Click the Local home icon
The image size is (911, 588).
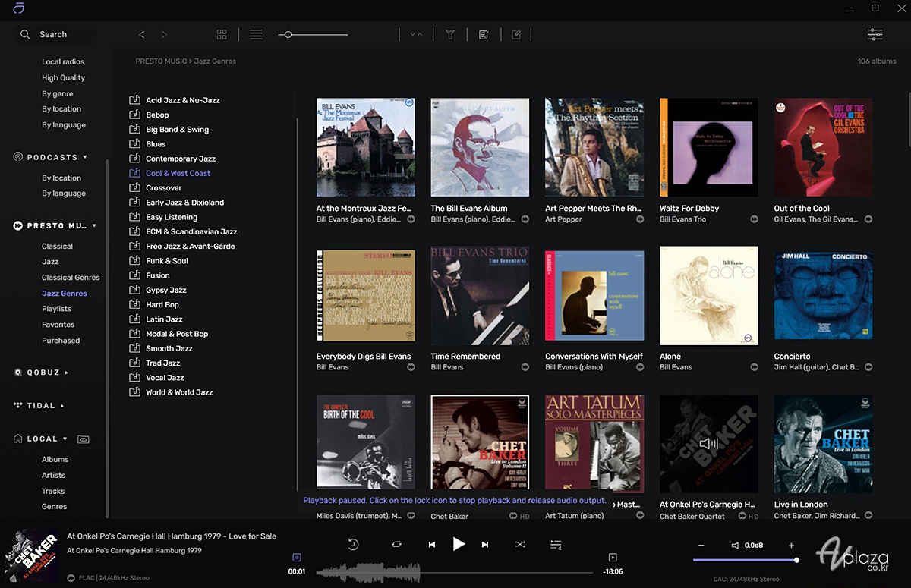click(x=18, y=439)
